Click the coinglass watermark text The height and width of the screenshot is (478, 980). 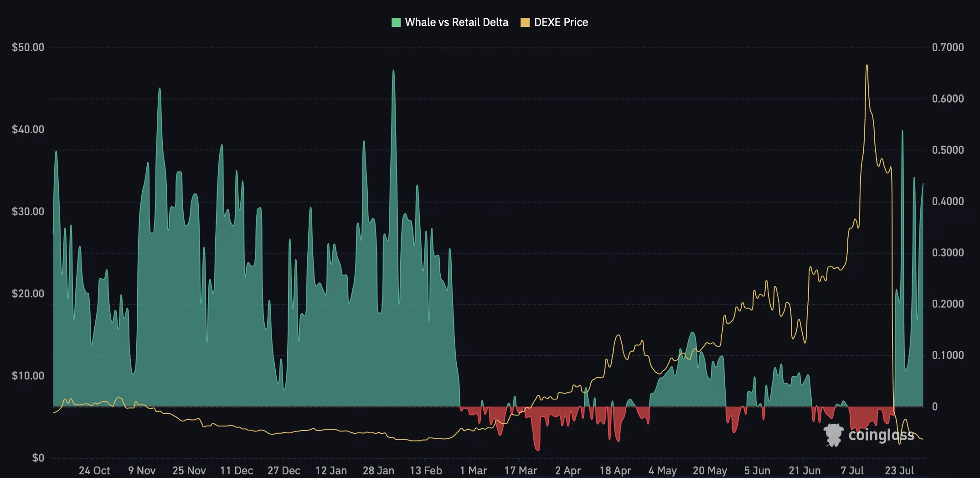[881, 435]
